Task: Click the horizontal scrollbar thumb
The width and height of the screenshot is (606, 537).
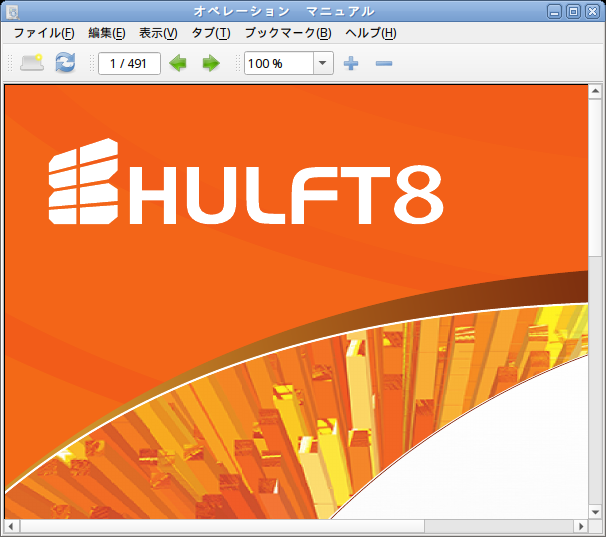Action: tap(222, 527)
